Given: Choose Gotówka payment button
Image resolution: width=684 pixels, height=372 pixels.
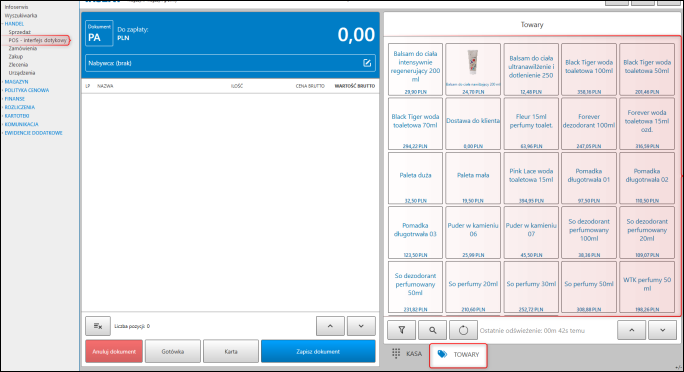Looking at the screenshot, I should (173, 352).
